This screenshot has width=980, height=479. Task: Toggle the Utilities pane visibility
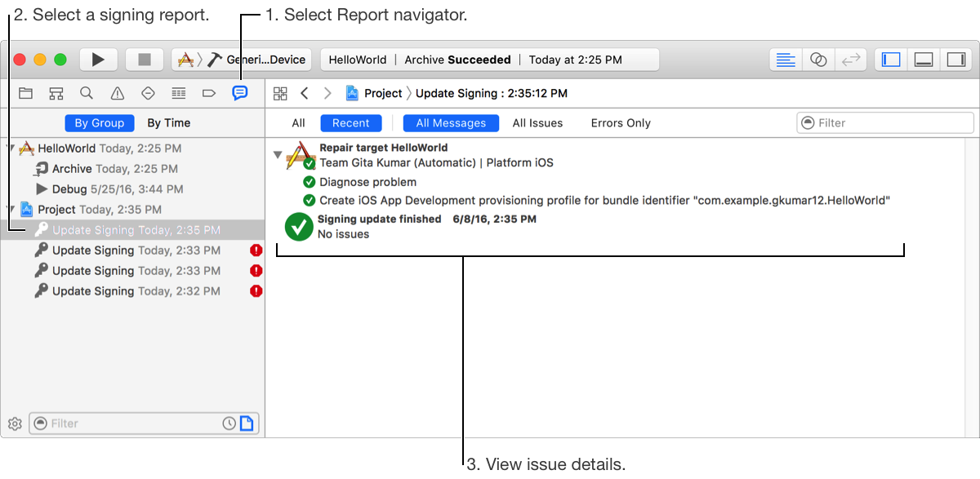[x=955, y=60]
